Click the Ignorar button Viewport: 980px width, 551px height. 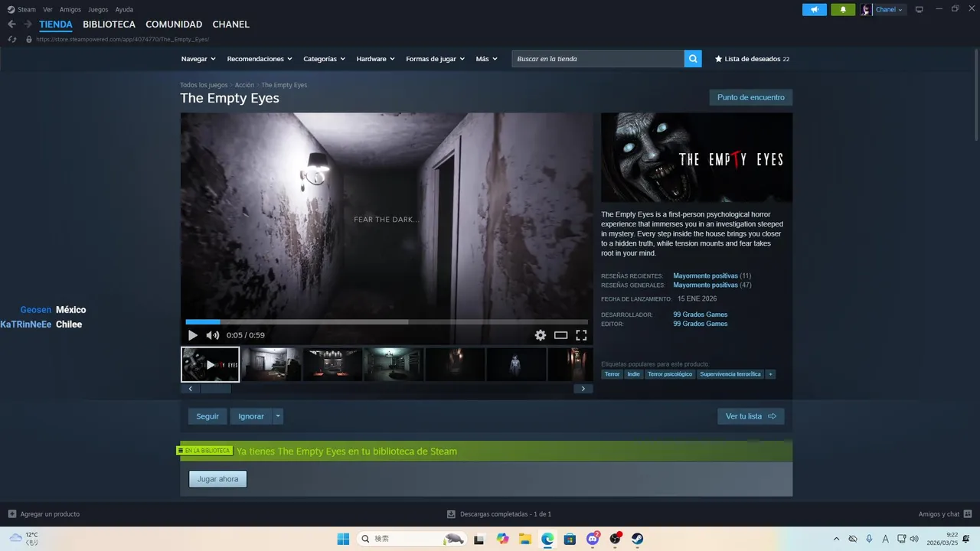click(x=251, y=416)
